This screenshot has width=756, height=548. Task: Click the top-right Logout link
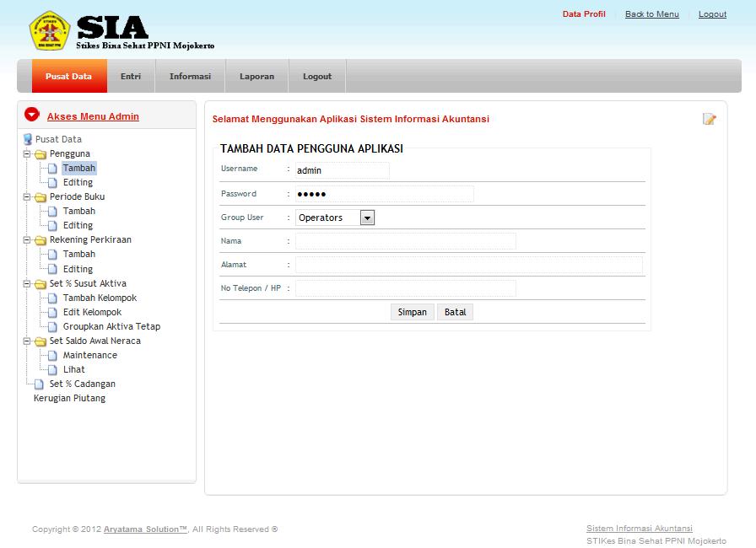(x=712, y=14)
